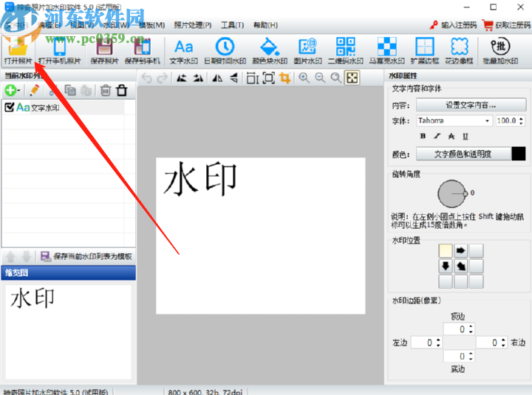Click the black color swatch
532x395 pixels.
[519, 154]
